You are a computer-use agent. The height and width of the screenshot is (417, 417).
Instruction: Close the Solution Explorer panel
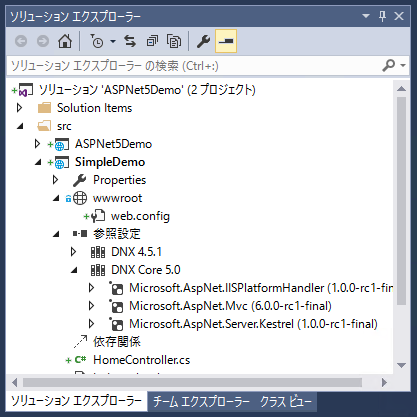[x=399, y=16]
